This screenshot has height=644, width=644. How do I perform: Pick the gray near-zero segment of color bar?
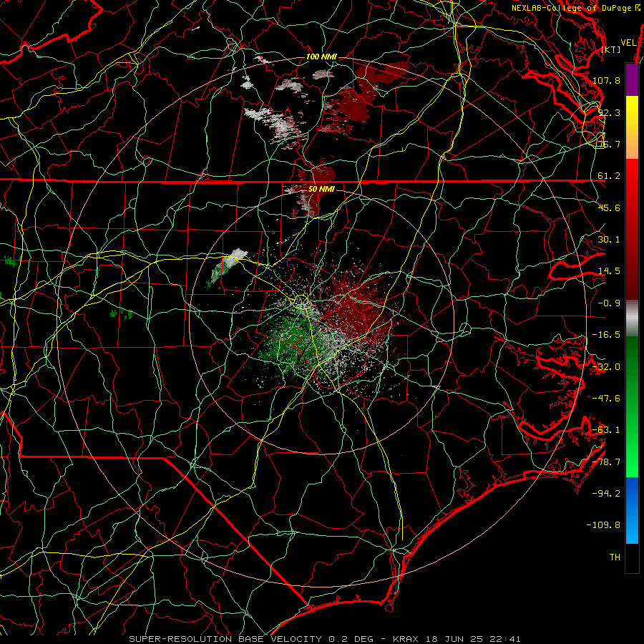click(632, 318)
